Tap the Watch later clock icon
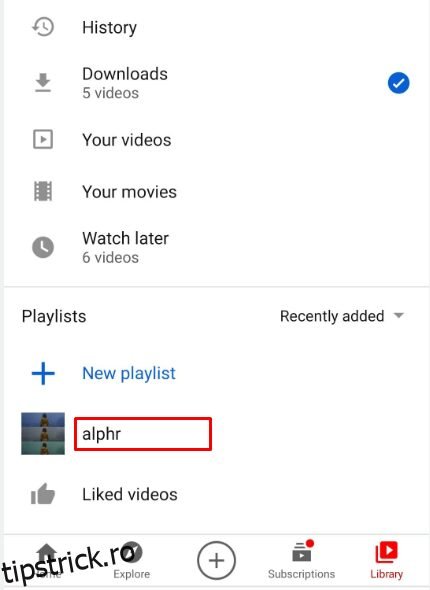Image resolution: width=430 pixels, height=590 pixels. (43, 247)
